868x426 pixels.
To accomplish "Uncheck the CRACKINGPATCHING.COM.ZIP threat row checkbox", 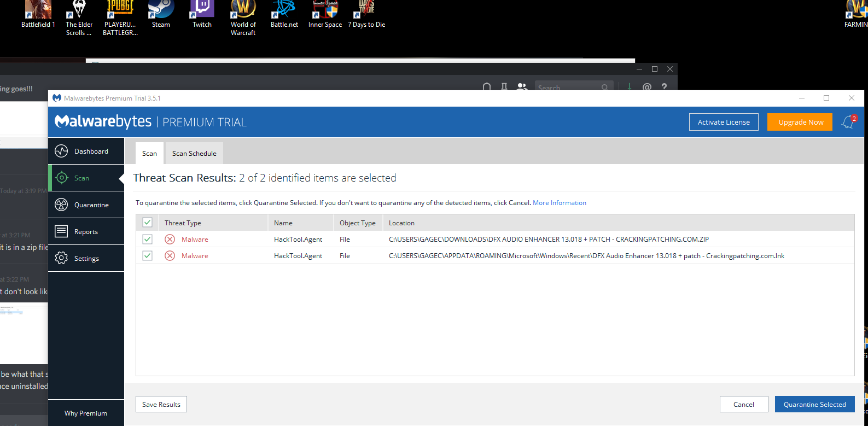I will (147, 239).
